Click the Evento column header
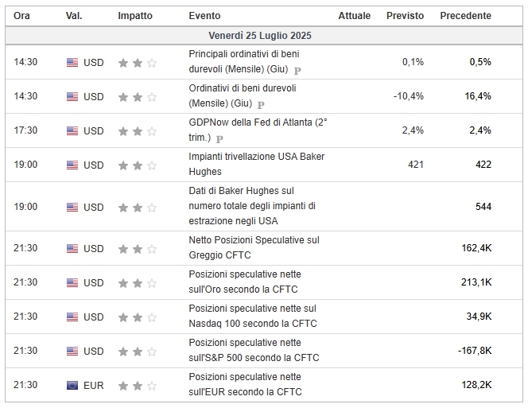532x408 pixels. 204,16
